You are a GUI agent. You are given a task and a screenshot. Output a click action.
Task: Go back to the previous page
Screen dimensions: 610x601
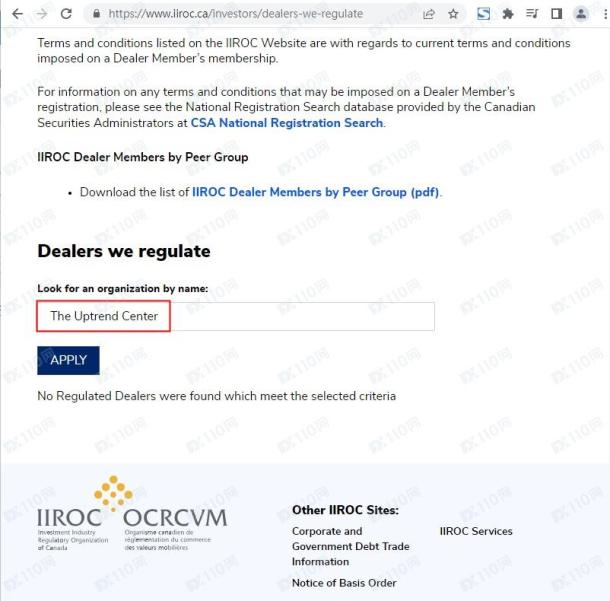click(18, 14)
